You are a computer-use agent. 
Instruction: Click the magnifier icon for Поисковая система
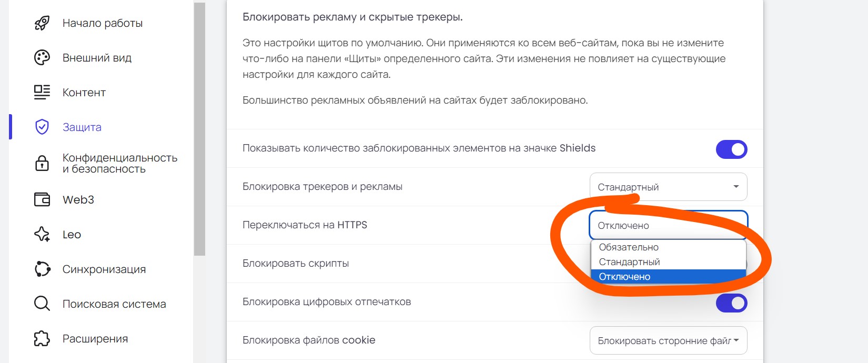point(42,304)
